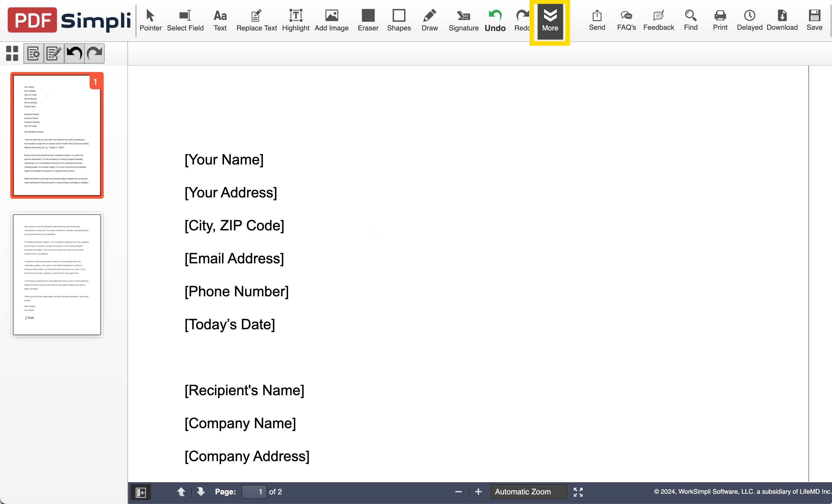Click the Add Image icon
Screen dimensions: 832x504
331,20
